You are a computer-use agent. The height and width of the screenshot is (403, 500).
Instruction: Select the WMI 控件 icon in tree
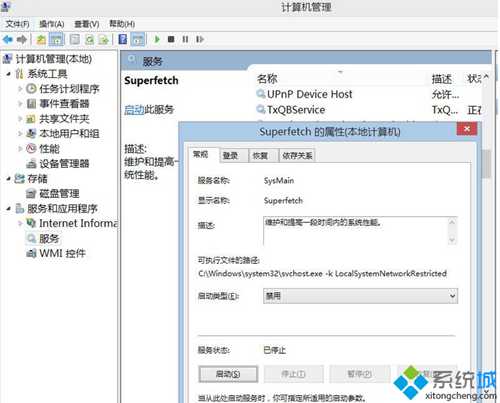coord(31,253)
